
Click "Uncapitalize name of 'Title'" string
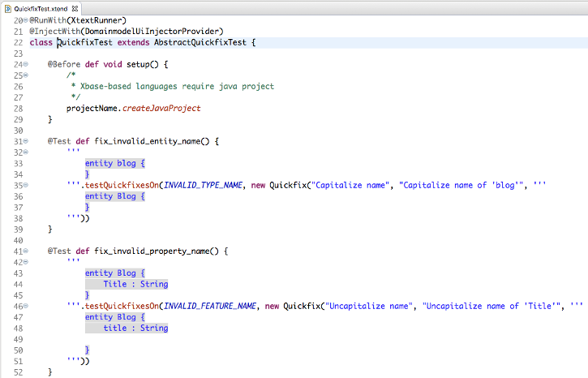[491, 306]
